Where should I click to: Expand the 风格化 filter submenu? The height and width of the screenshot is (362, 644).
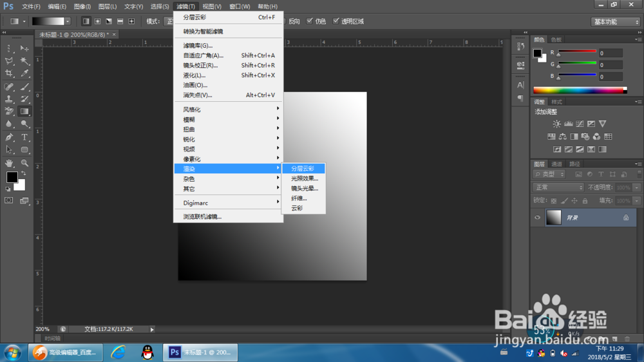[229, 110]
